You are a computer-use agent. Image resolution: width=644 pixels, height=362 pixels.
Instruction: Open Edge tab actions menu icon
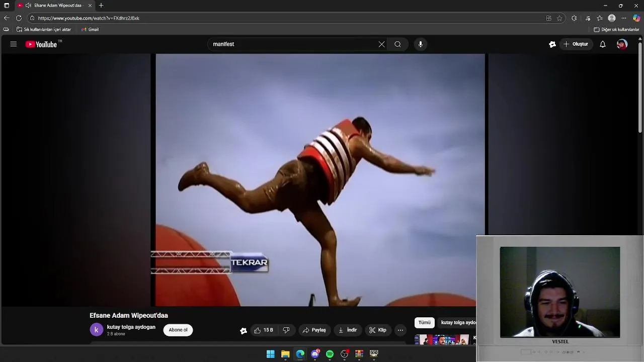(x=7, y=6)
